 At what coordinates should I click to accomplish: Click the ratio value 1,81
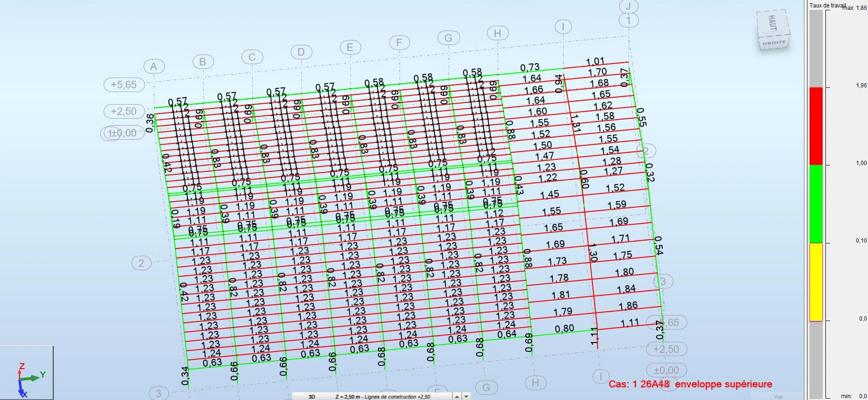561,295
